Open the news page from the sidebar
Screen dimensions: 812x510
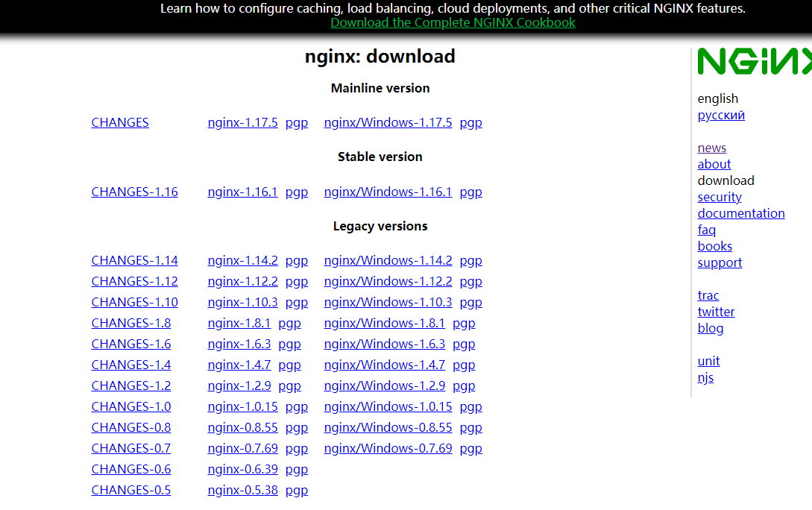[x=711, y=148]
